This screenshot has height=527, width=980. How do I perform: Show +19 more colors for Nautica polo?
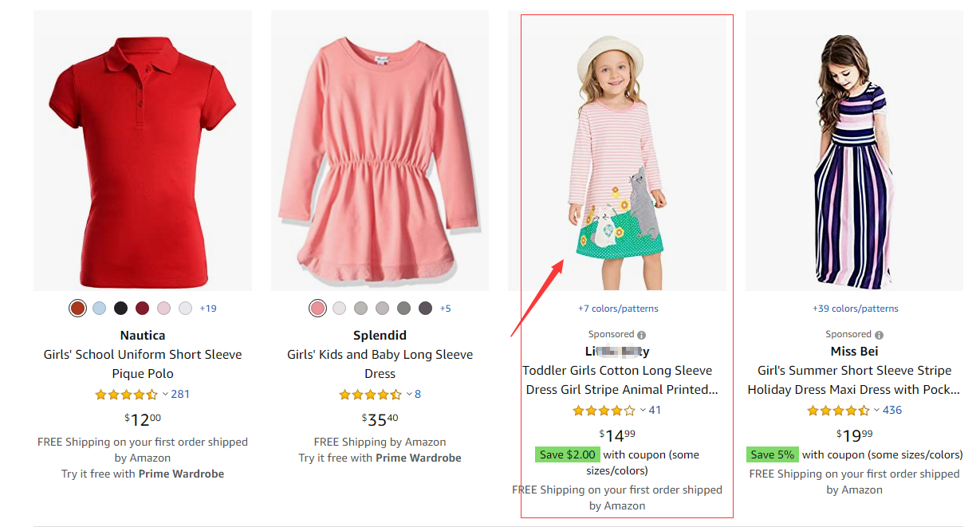tap(208, 309)
